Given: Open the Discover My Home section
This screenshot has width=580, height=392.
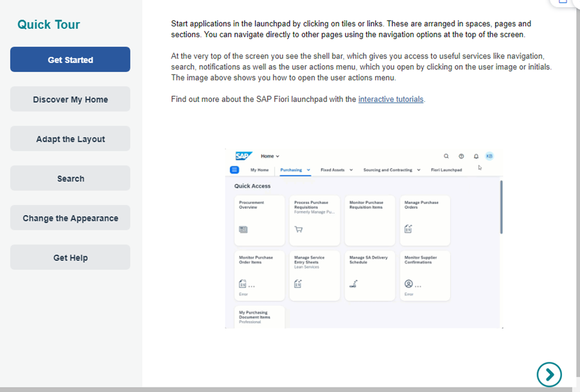Looking at the screenshot, I should tap(70, 99).
